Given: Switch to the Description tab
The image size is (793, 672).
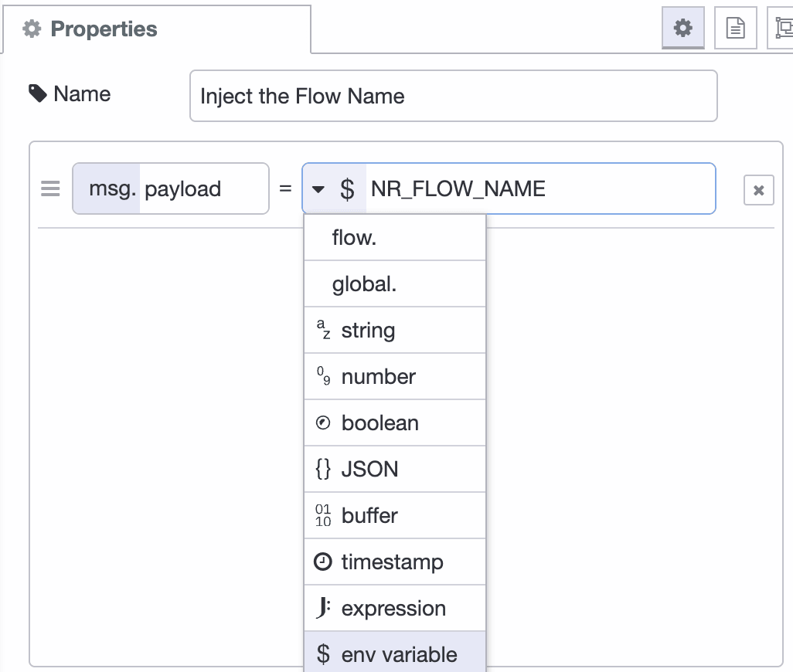Looking at the screenshot, I should (x=734, y=27).
